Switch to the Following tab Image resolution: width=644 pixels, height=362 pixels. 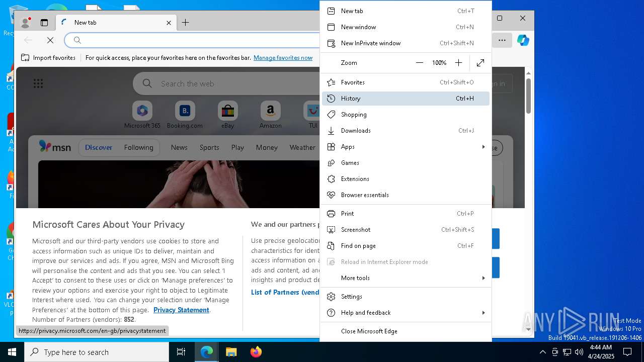click(x=138, y=147)
